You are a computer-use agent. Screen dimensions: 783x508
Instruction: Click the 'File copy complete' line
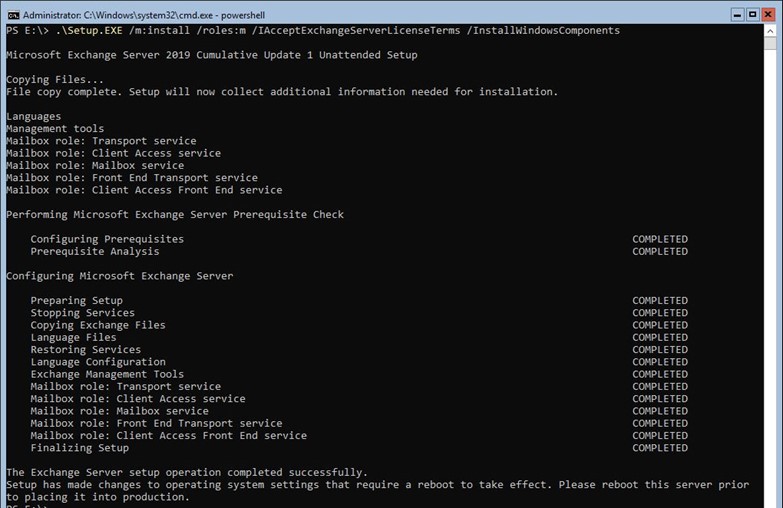(282, 92)
